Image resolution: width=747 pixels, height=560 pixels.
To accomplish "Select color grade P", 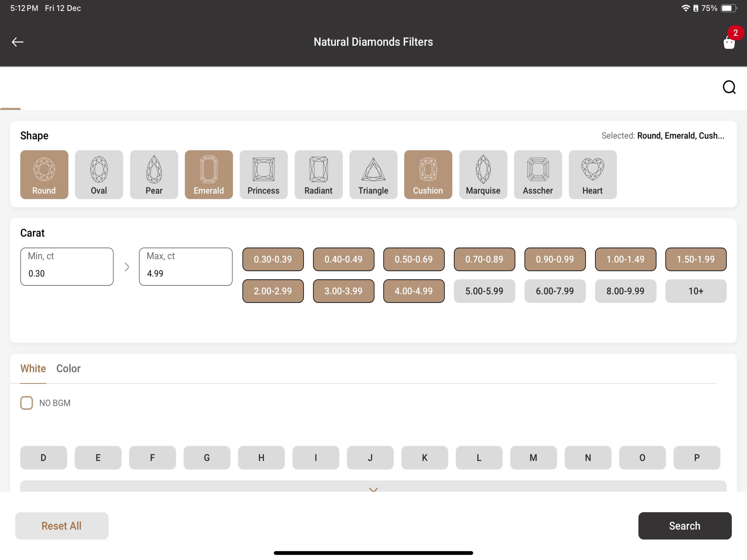I will point(697,457).
